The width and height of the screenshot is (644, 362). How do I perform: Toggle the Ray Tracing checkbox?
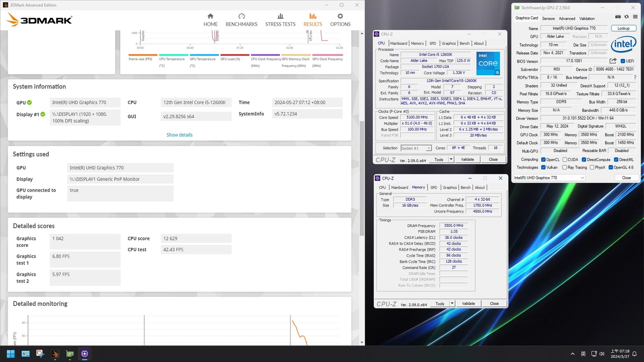tap(565, 167)
